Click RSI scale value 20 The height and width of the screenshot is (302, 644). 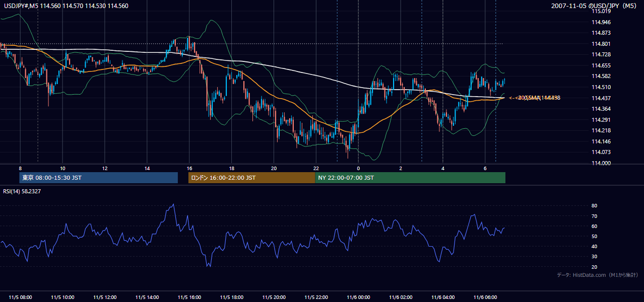click(x=594, y=267)
